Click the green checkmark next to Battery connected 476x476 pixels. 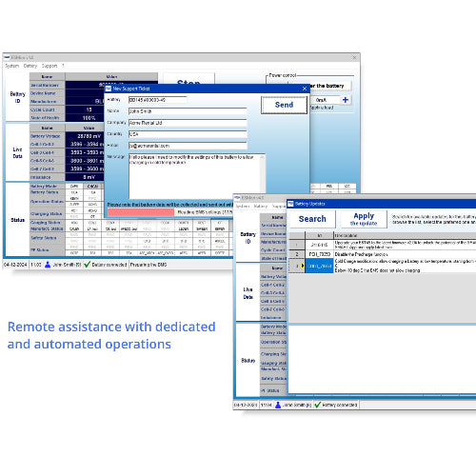click(88, 265)
